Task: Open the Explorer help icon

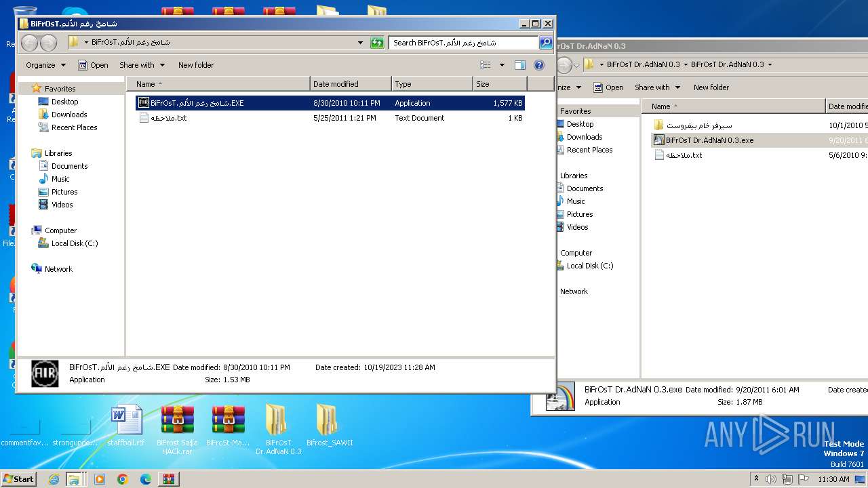Action: [x=539, y=65]
